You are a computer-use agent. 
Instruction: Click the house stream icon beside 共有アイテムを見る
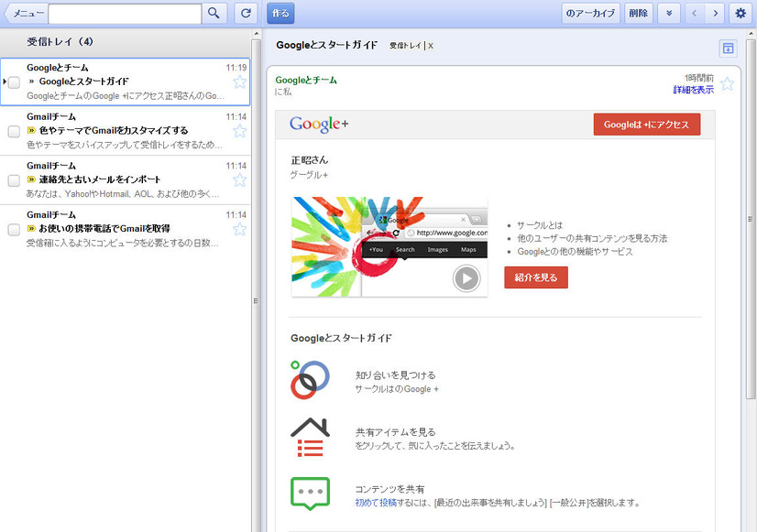coord(310,437)
